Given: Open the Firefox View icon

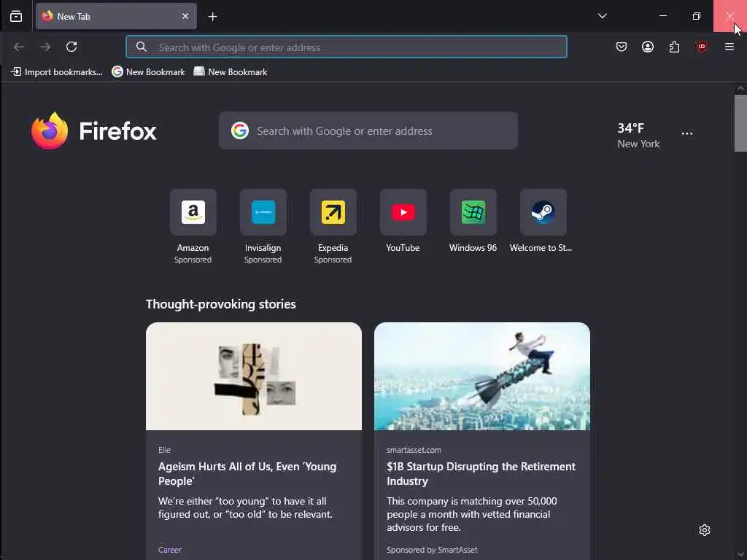Looking at the screenshot, I should tap(16, 16).
